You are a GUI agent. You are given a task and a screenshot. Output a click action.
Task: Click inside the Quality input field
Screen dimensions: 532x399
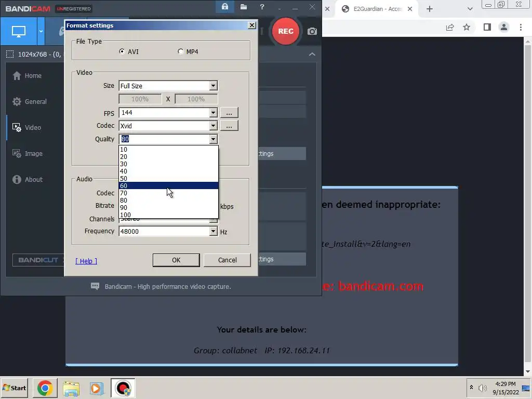click(164, 139)
